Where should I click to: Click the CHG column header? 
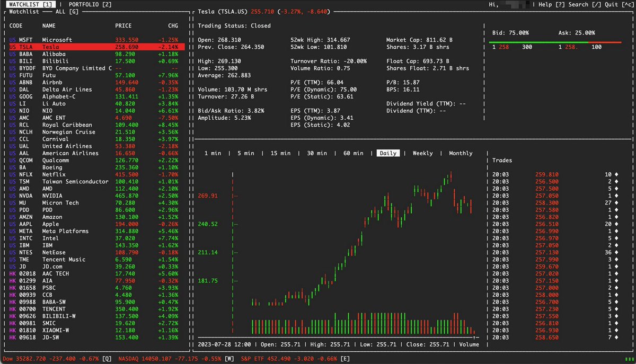(x=173, y=25)
